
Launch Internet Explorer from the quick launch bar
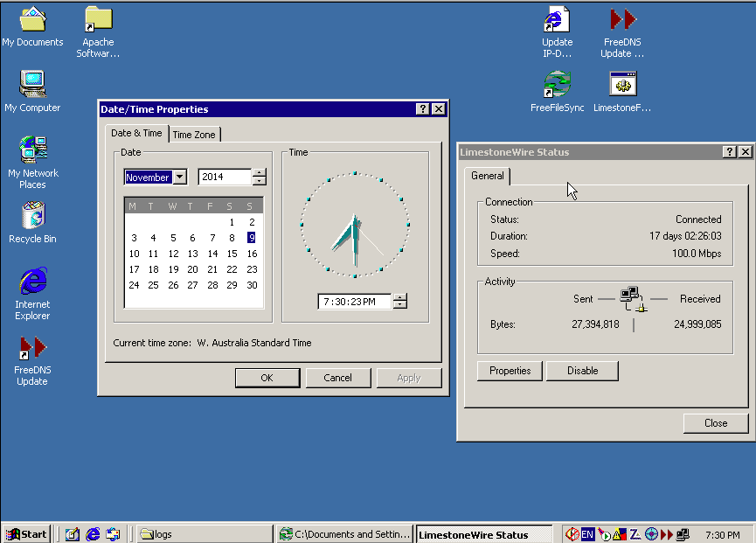click(93, 534)
